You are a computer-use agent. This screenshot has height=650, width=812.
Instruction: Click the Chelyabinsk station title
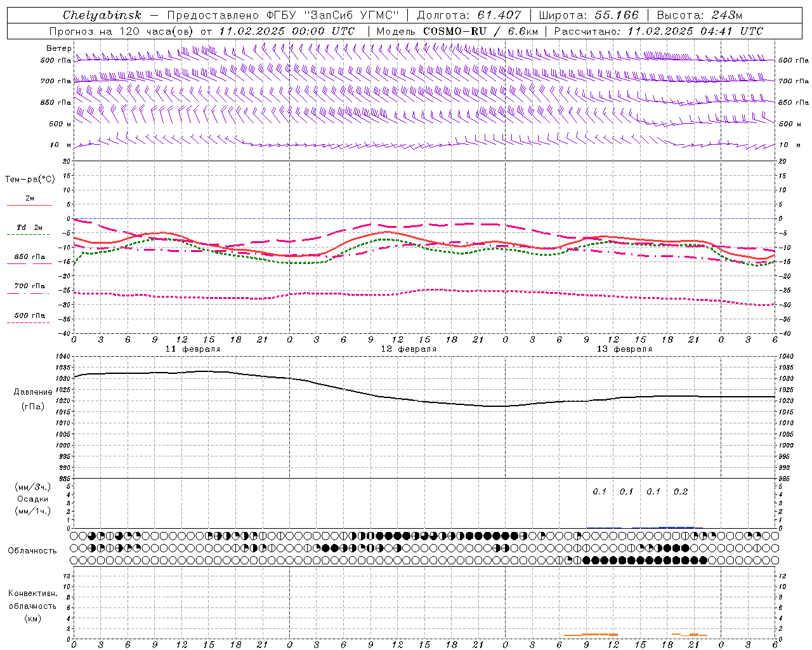(101, 15)
